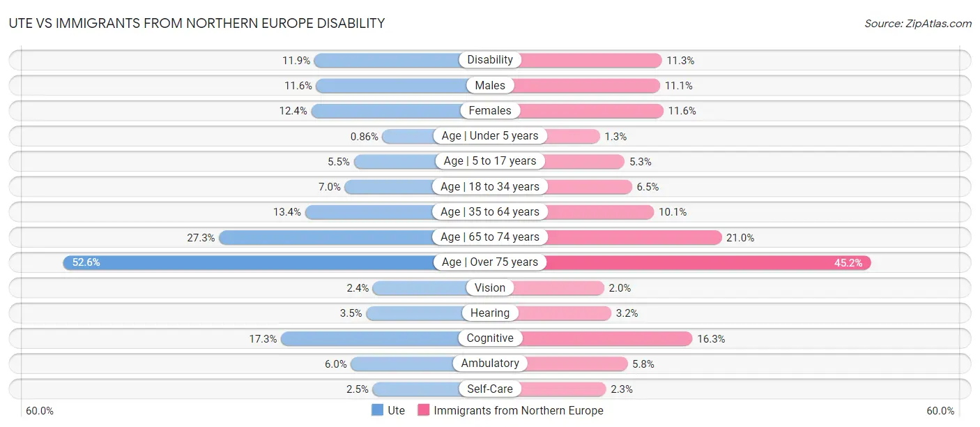Select the Females category label
The image size is (980, 427).
490,110
